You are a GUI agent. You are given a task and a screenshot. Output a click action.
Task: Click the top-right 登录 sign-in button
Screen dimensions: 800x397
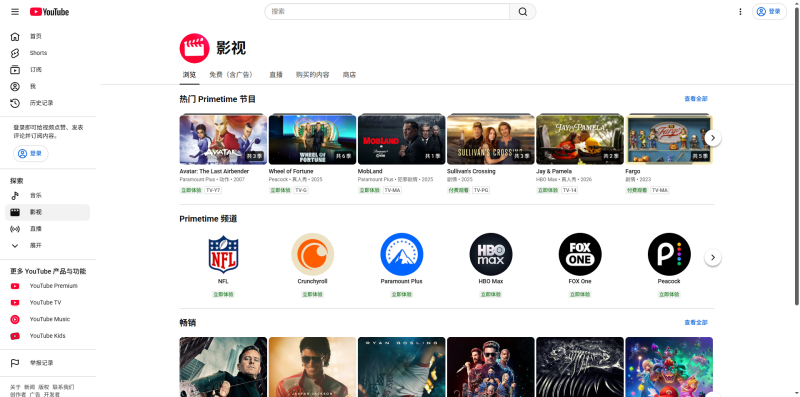[769, 12]
